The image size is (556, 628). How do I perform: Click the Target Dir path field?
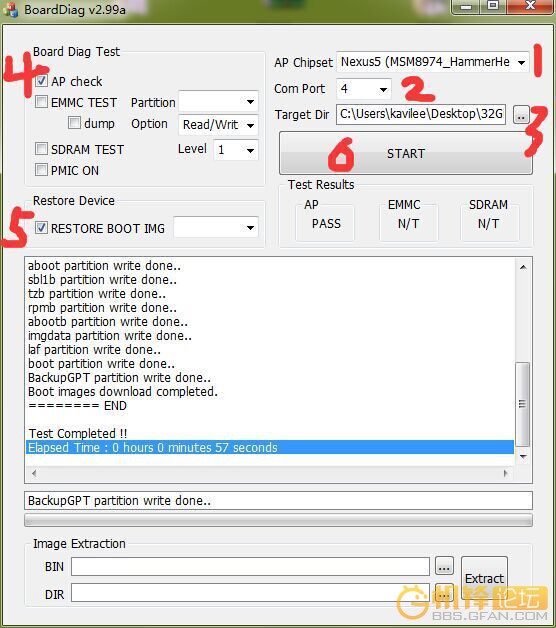click(421, 114)
